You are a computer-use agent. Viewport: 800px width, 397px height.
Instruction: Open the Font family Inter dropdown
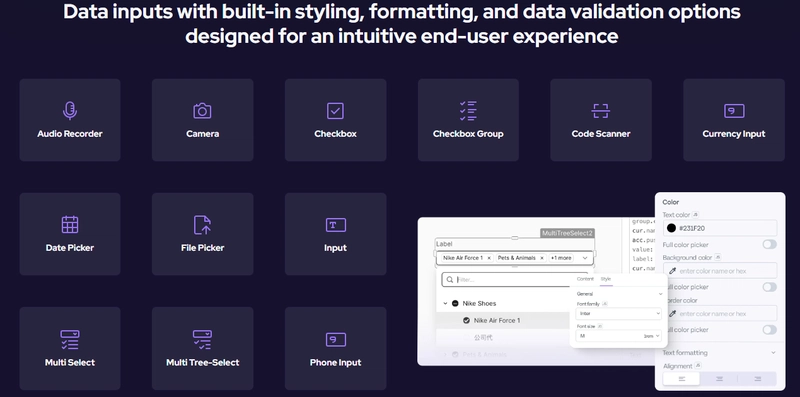point(618,313)
